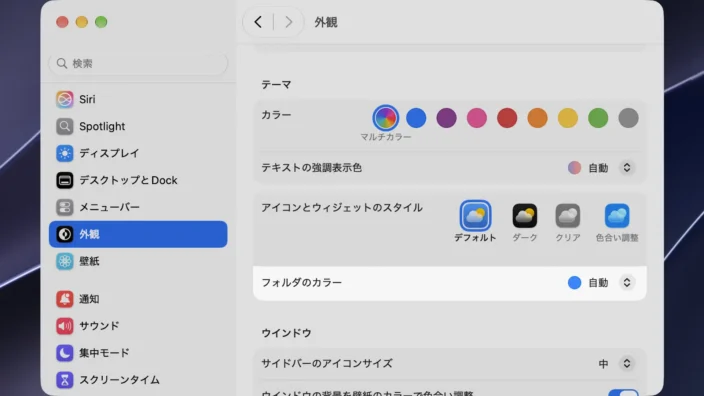Click the フォルダのカラー label
This screenshot has width=704, height=396.
pos(302,282)
